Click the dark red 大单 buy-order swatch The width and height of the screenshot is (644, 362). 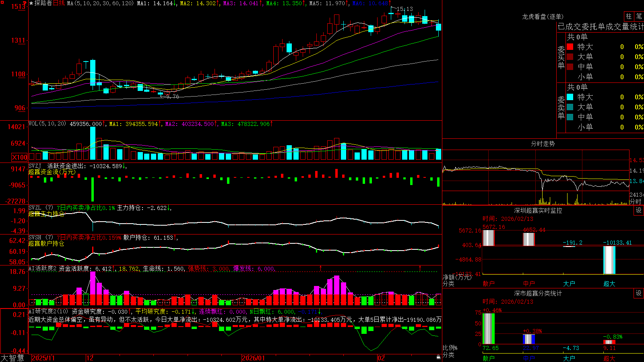pyautogui.click(x=570, y=57)
